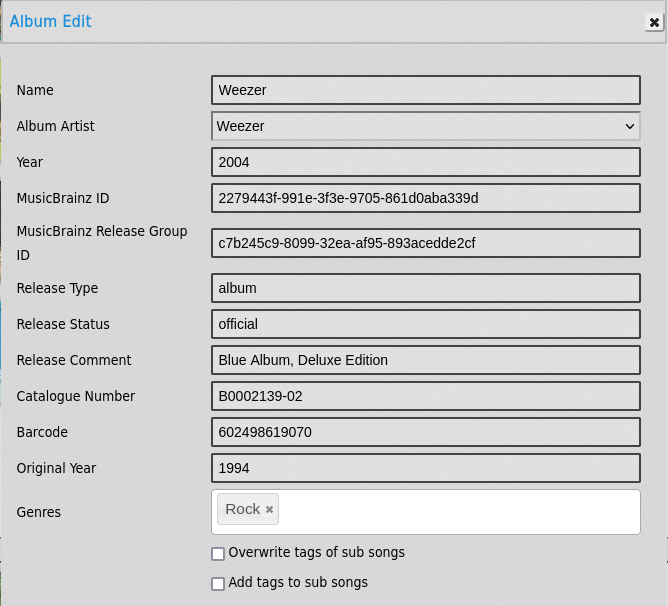Remove the Rock genre tag
The height and width of the screenshot is (606, 668).
point(269,510)
